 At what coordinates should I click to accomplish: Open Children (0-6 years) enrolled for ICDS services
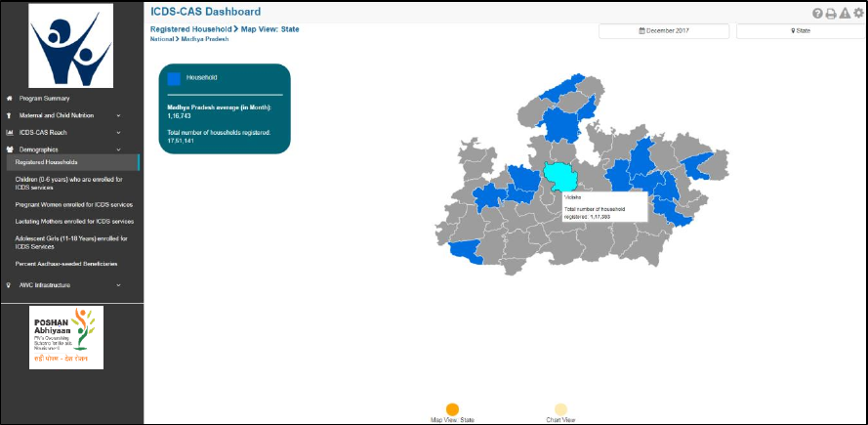[69, 184]
